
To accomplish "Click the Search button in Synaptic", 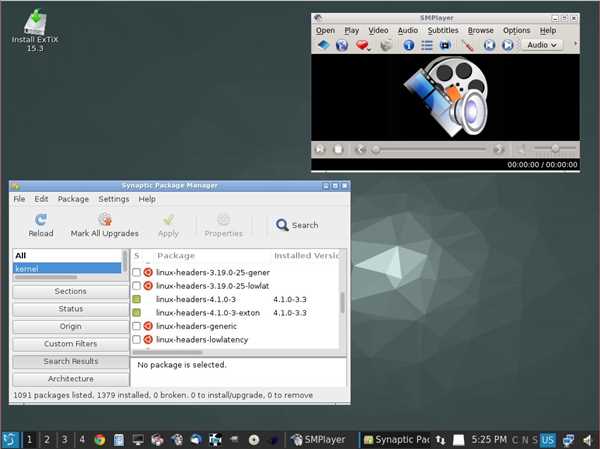I will click(x=297, y=225).
